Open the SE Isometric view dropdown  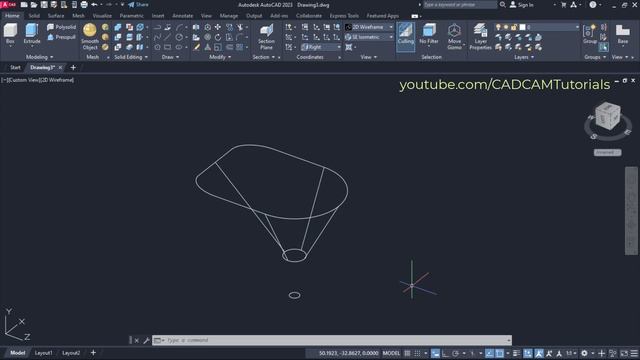pos(369,37)
